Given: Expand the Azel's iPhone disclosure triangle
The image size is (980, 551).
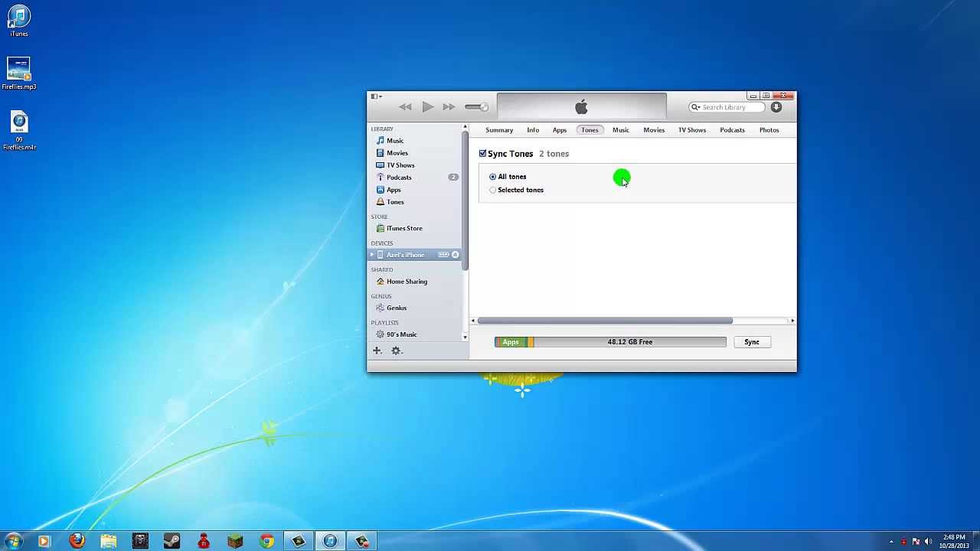Looking at the screenshot, I should (372, 255).
